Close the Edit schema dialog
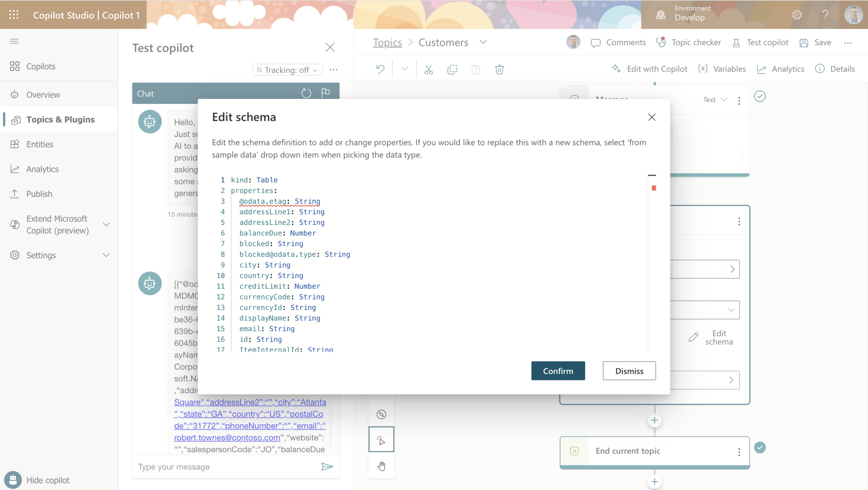The height and width of the screenshot is (490, 868). click(x=652, y=117)
